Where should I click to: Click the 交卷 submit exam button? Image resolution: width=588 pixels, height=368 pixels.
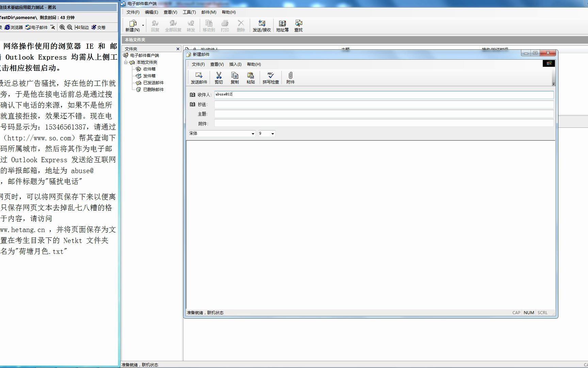98,27
